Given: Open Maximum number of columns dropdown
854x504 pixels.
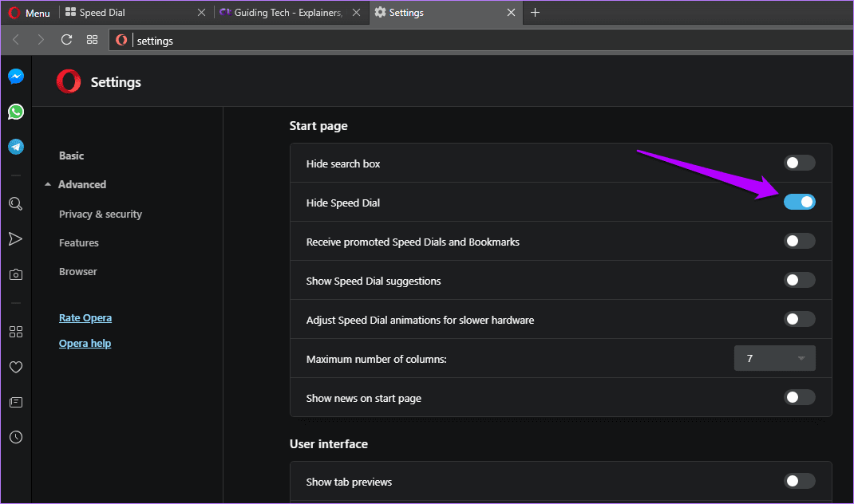Looking at the screenshot, I should (774, 358).
